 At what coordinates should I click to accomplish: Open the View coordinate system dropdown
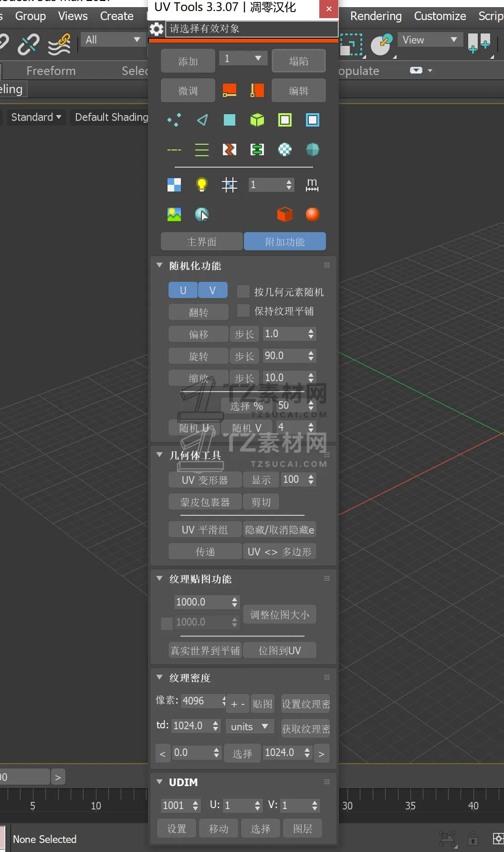[x=430, y=40]
